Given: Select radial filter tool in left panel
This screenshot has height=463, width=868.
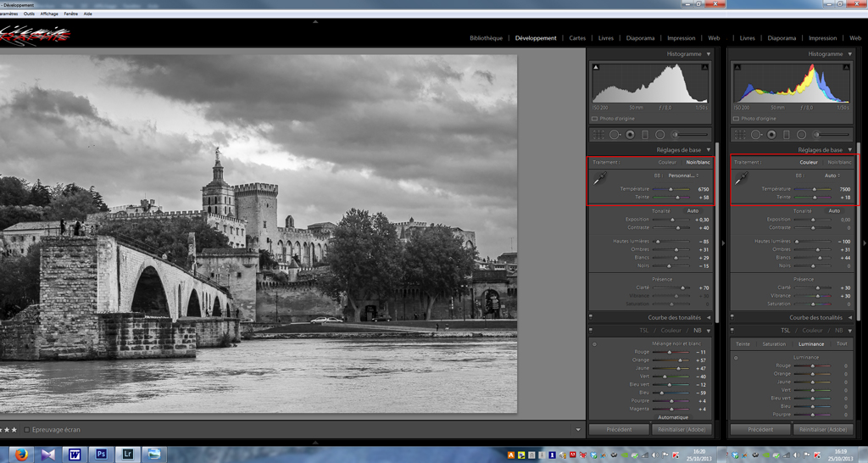Looking at the screenshot, I should (x=659, y=135).
